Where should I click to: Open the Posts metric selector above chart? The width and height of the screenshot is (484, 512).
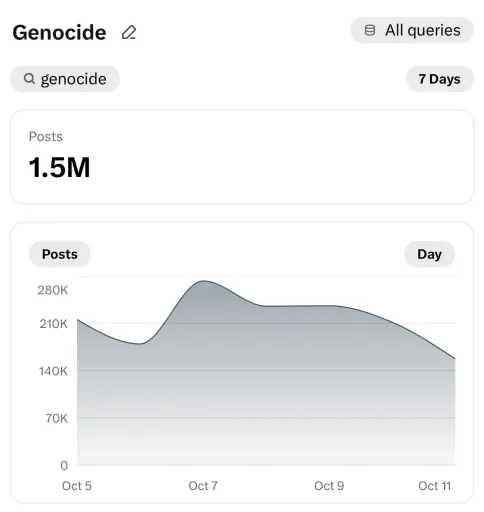[x=60, y=254]
